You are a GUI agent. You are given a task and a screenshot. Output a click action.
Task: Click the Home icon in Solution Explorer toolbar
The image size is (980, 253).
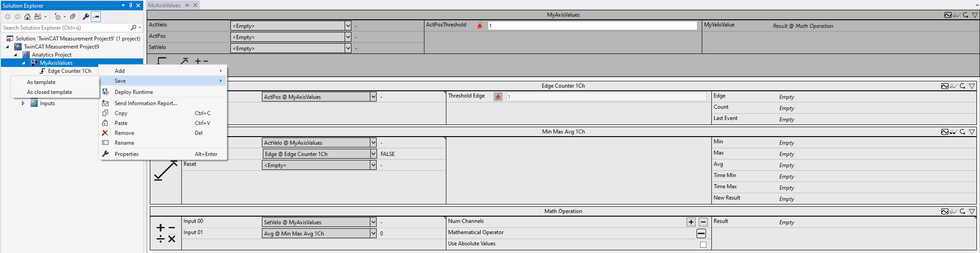27,17
